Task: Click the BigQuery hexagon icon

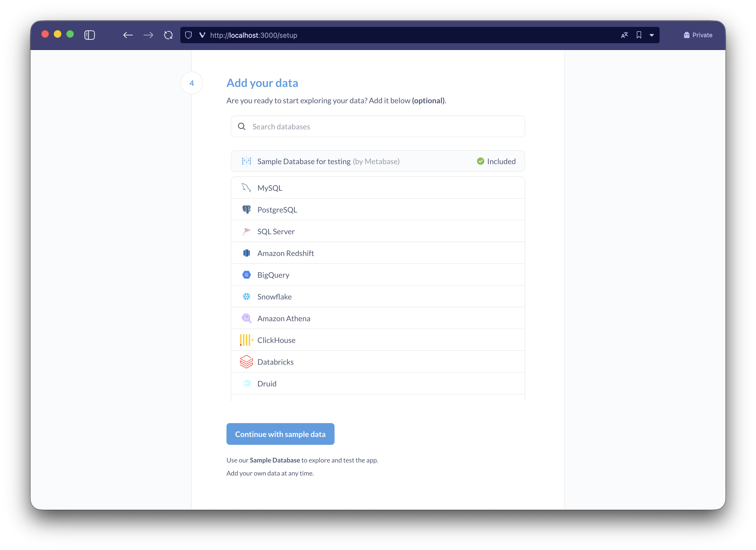Action: (x=246, y=275)
